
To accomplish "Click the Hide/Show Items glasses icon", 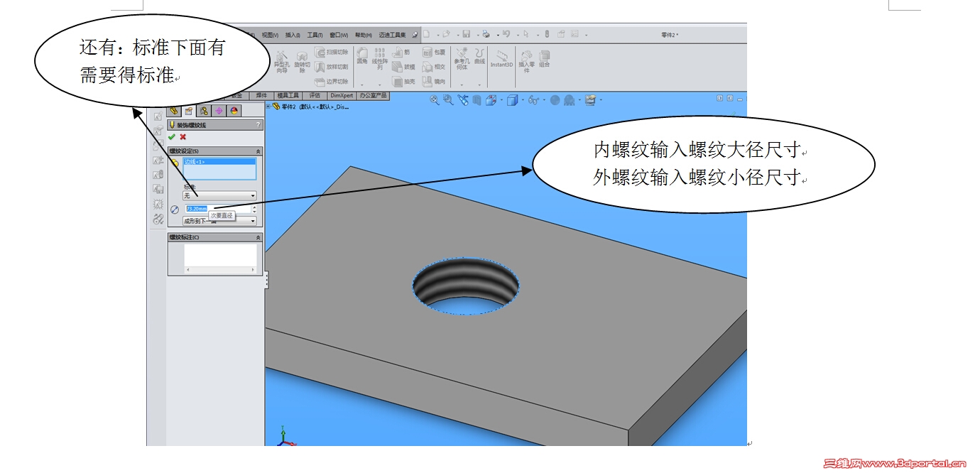I will pos(533,100).
